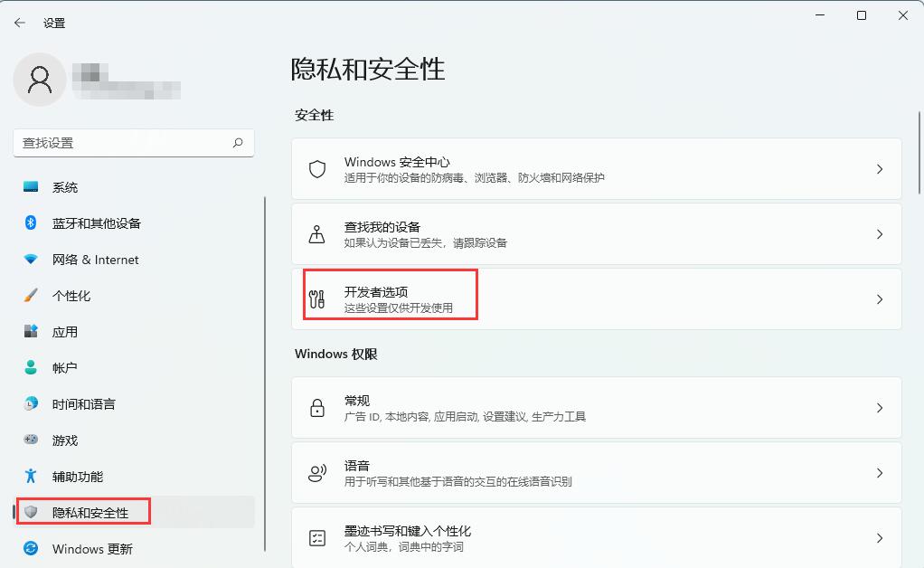Open the Windows 安全中心 card
This screenshot has height=568, width=924.
click(597, 169)
